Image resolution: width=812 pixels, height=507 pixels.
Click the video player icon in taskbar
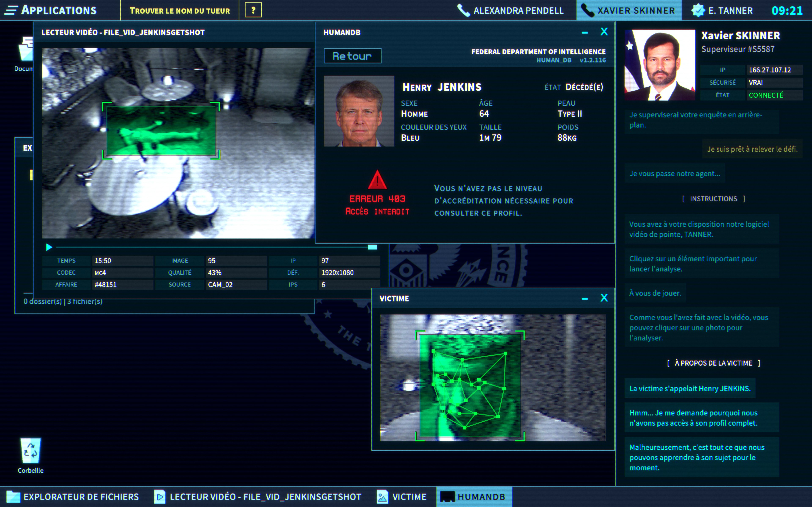pyautogui.click(x=160, y=497)
